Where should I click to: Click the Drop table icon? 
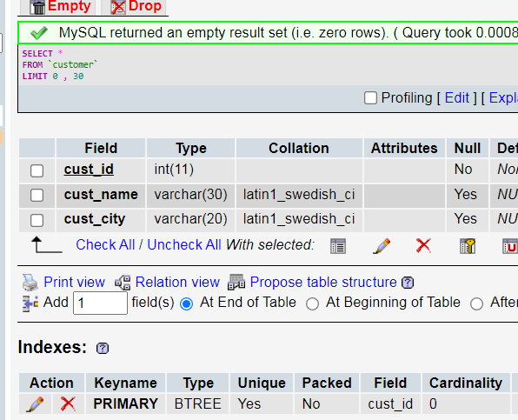tap(118, 7)
